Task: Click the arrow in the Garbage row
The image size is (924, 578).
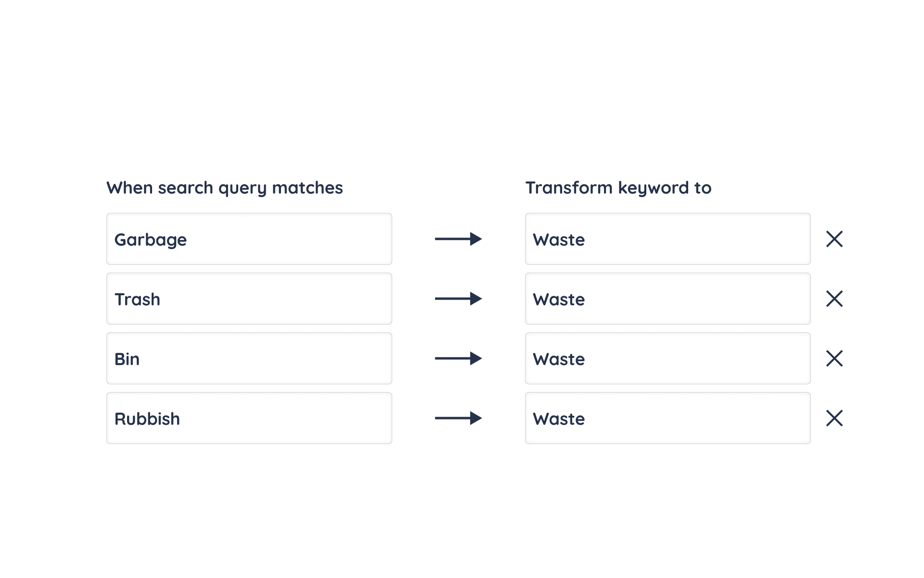Action: pyautogui.click(x=458, y=239)
